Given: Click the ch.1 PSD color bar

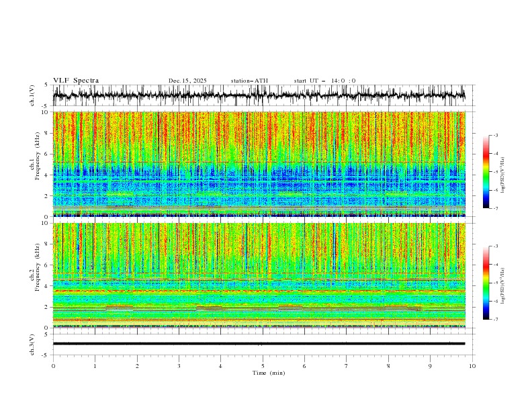Looking at the screenshot, I should tap(486, 172).
